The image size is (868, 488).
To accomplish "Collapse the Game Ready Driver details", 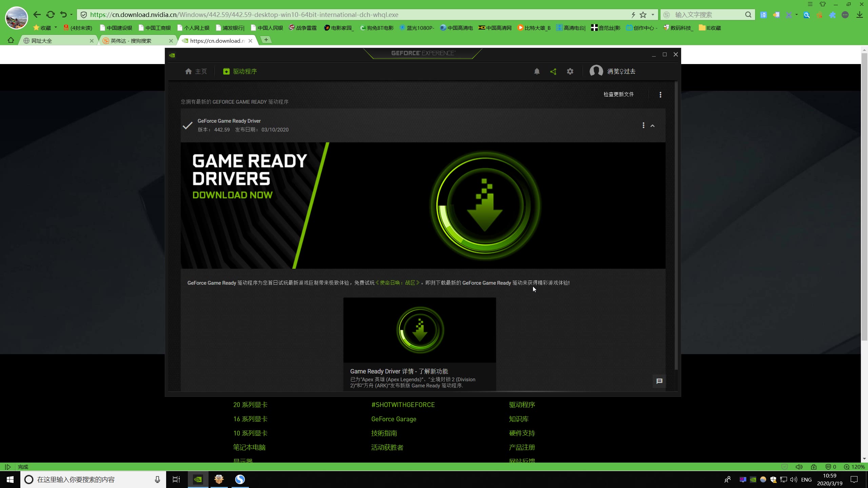I will pyautogui.click(x=652, y=126).
